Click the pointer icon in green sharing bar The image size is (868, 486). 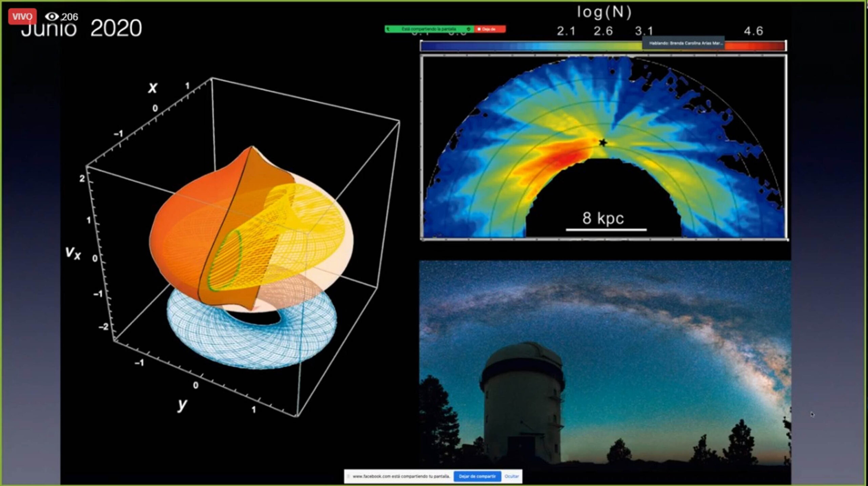(x=388, y=29)
